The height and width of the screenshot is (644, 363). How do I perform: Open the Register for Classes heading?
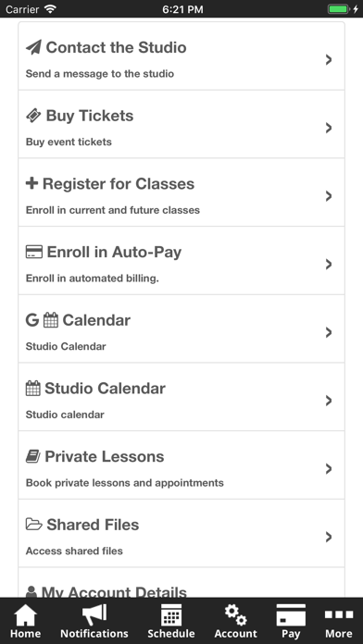119,183
